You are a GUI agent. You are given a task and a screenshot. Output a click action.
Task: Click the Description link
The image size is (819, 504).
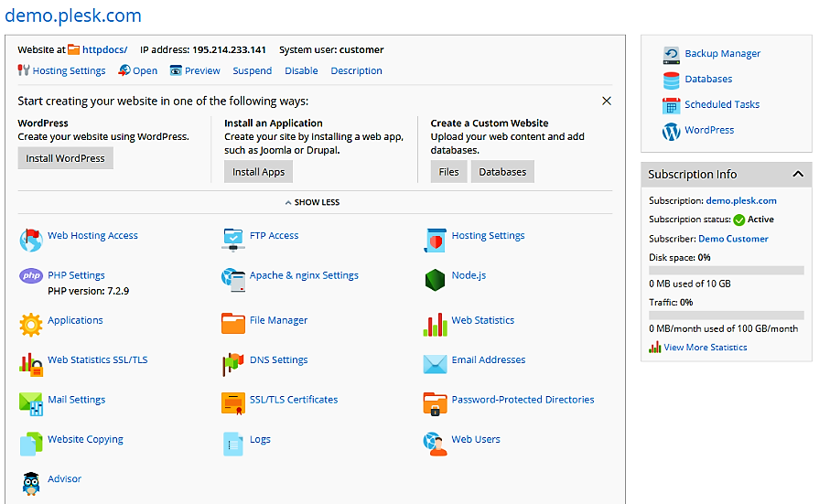356,70
